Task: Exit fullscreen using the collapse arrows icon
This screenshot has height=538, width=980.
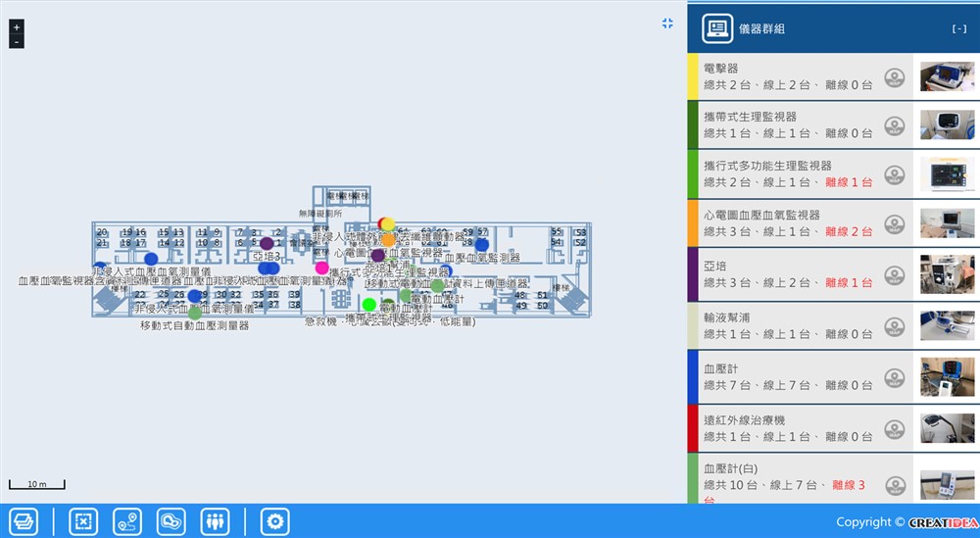Action: point(667,24)
